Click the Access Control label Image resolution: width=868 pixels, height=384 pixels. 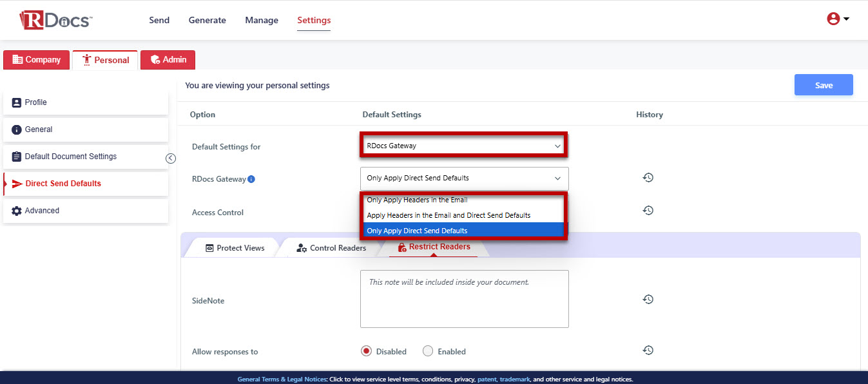point(218,213)
